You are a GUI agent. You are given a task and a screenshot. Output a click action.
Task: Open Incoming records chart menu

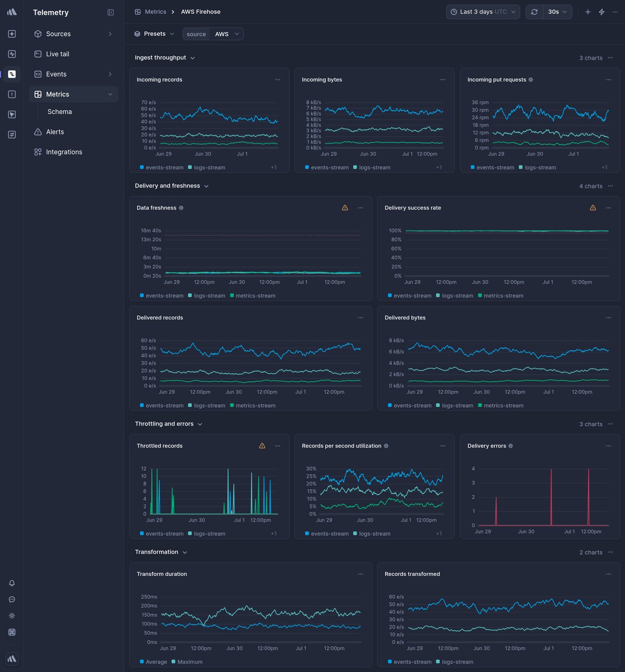pyautogui.click(x=278, y=80)
